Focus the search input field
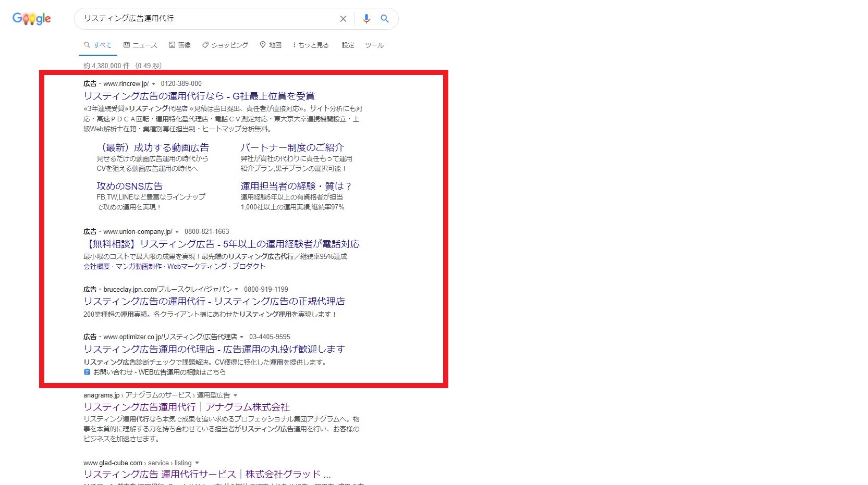Screen dimensions: 868x485 (x=209, y=19)
